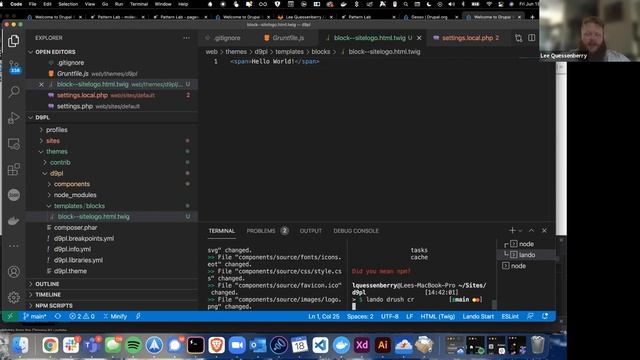Click Lando Start in status bar
The height and width of the screenshot is (360, 640).
click(x=478, y=316)
